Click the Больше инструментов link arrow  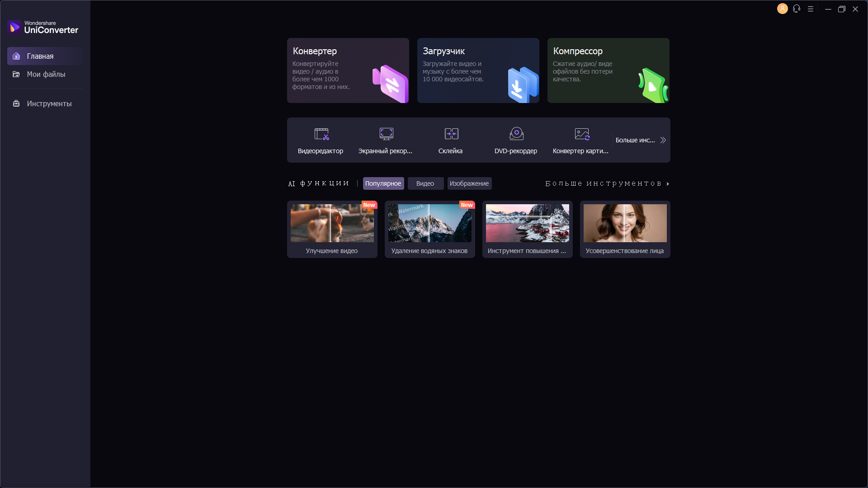pos(668,184)
